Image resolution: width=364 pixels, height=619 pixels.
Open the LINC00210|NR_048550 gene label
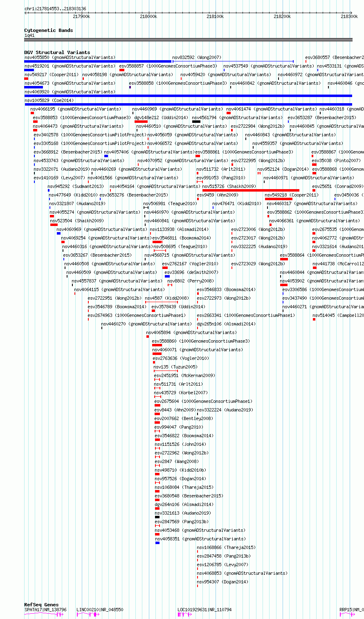100,610
